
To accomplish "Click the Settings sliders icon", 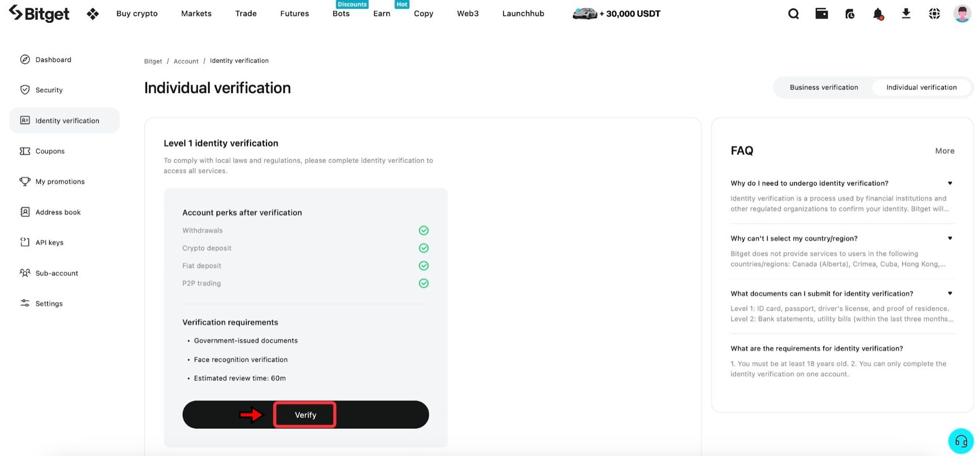I will pyautogui.click(x=25, y=303).
